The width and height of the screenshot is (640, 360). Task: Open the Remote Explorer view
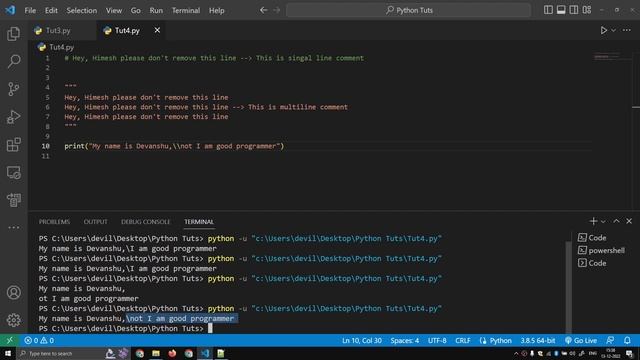coord(13,173)
